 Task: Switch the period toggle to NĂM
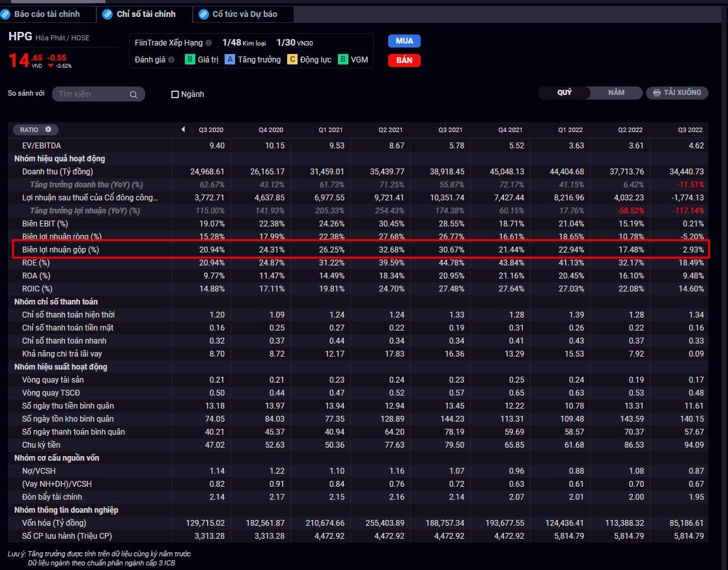click(x=616, y=92)
